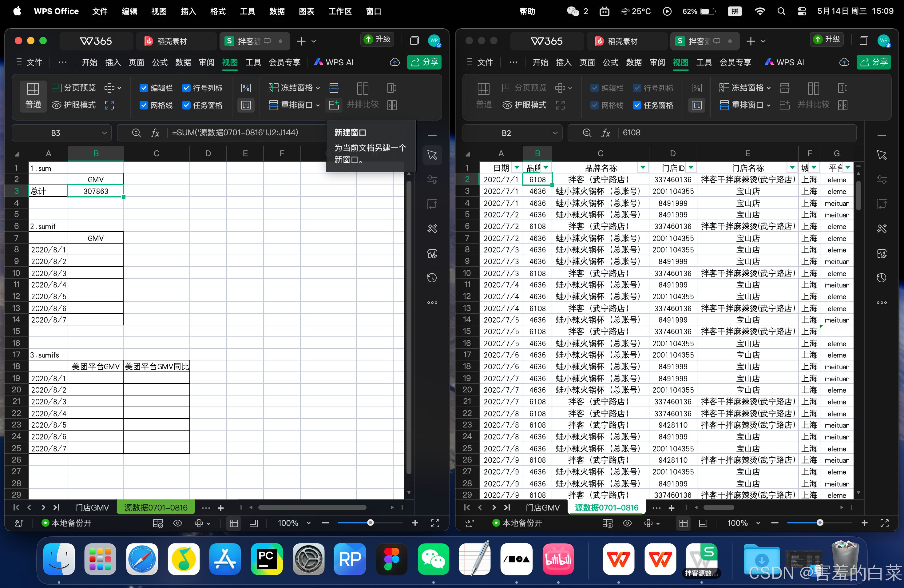Toggle the 网格线 gridlines checkbox in left window
The width and height of the screenshot is (904, 588).
(x=144, y=105)
